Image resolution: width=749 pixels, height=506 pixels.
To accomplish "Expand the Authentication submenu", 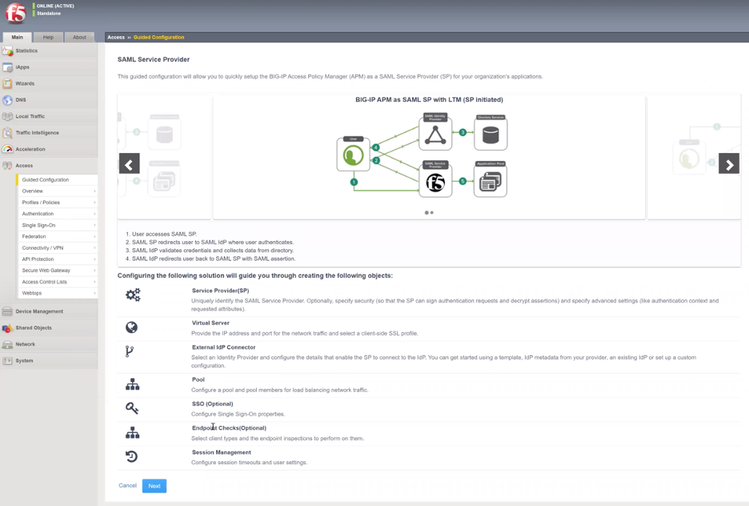I will point(57,214).
